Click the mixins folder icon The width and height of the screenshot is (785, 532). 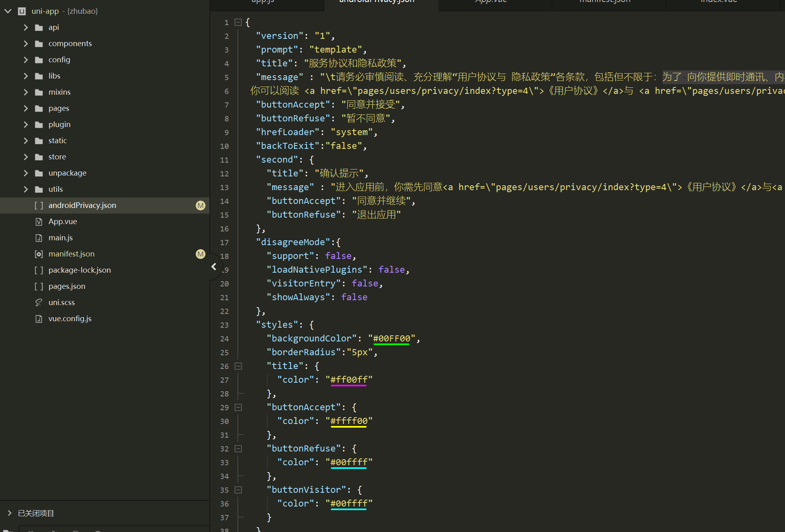pyautogui.click(x=39, y=92)
